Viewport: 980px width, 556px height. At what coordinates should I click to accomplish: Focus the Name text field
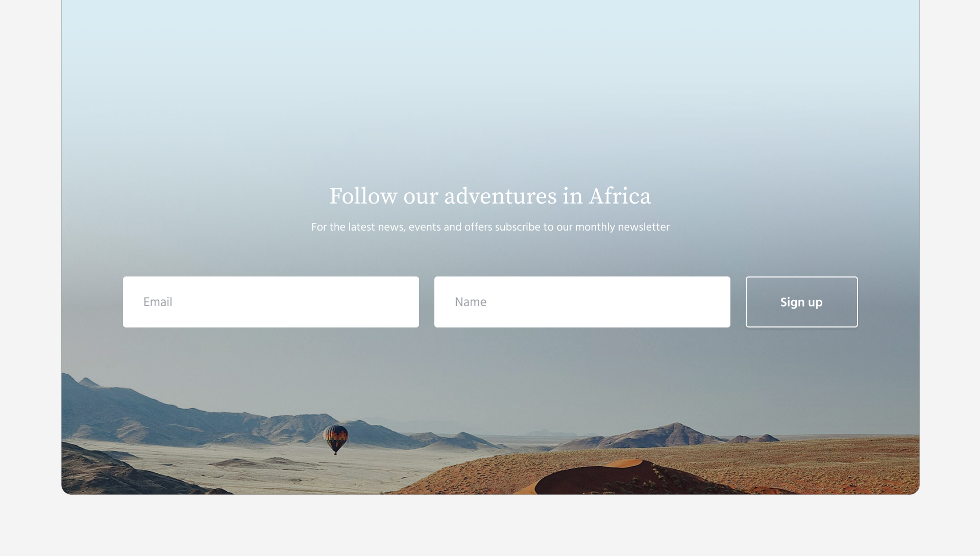click(582, 302)
